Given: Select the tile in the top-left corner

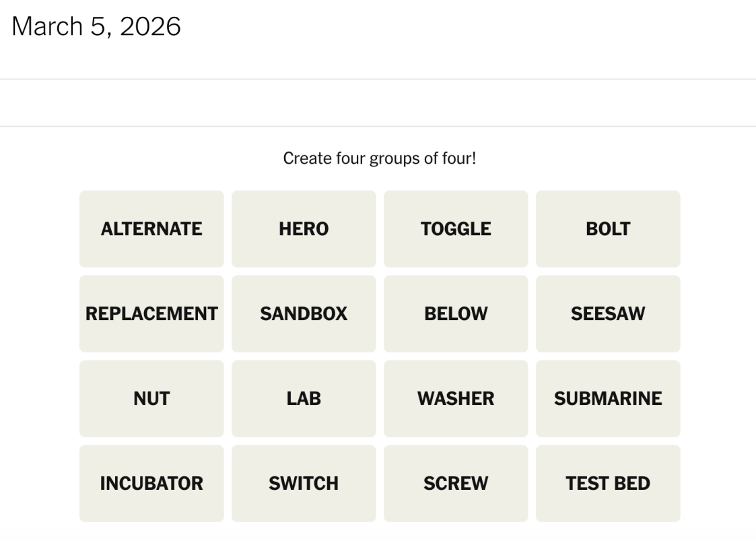Looking at the screenshot, I should click(x=151, y=228).
